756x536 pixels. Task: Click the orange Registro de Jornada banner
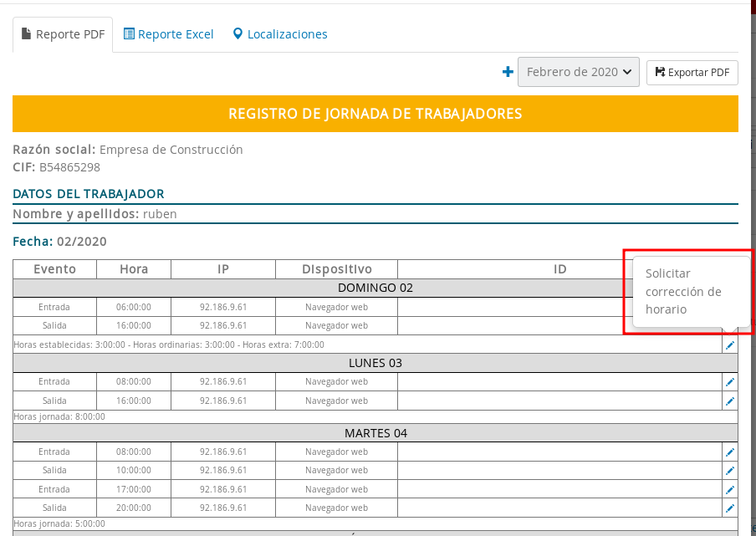[375, 114]
